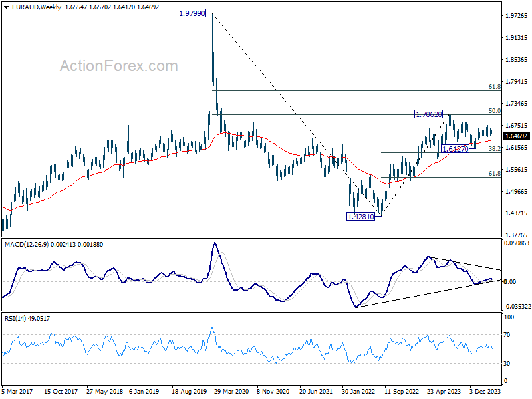532x399 pixels.
Task: Click the EURAUD,Weekly chart title
Action: click(x=37, y=7)
